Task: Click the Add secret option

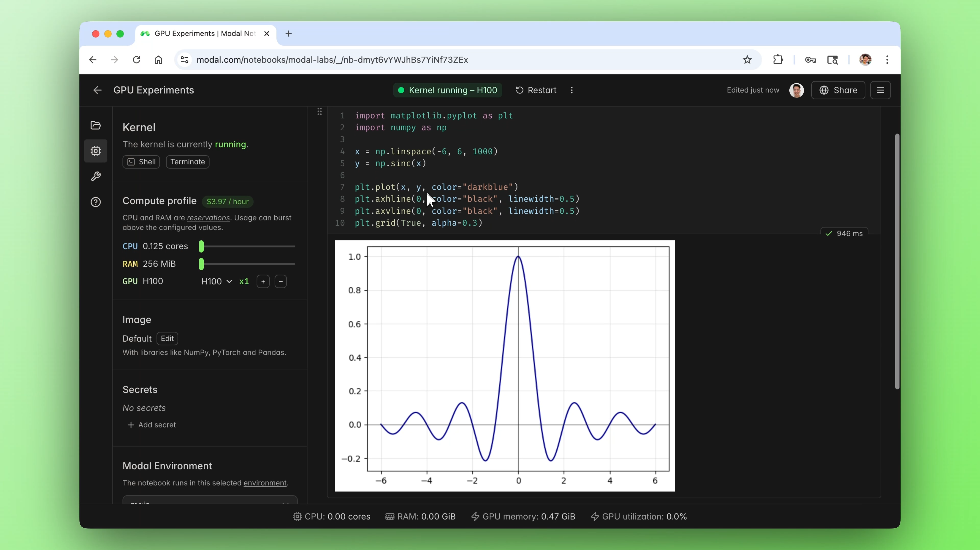Action: [x=152, y=425]
